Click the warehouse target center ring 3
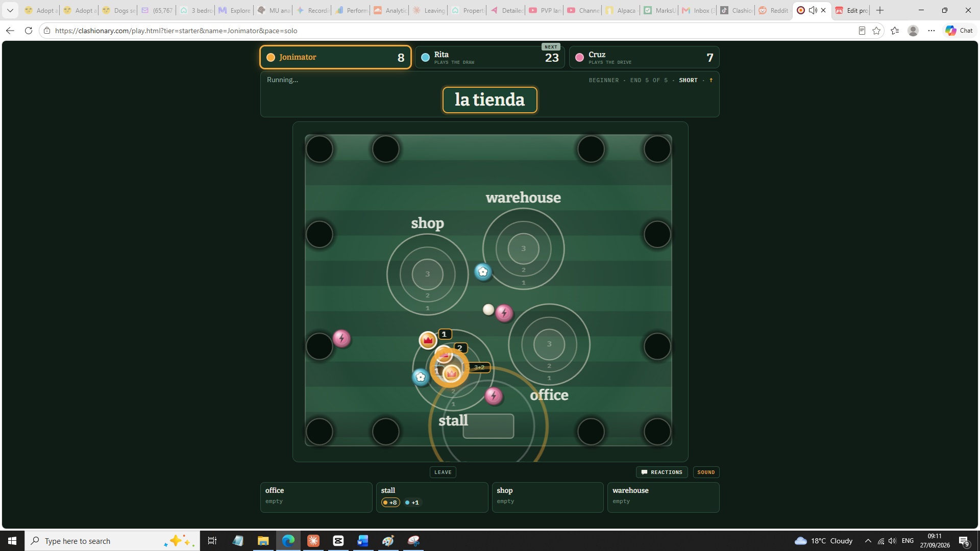Viewport: 980px width, 551px height. point(523,248)
